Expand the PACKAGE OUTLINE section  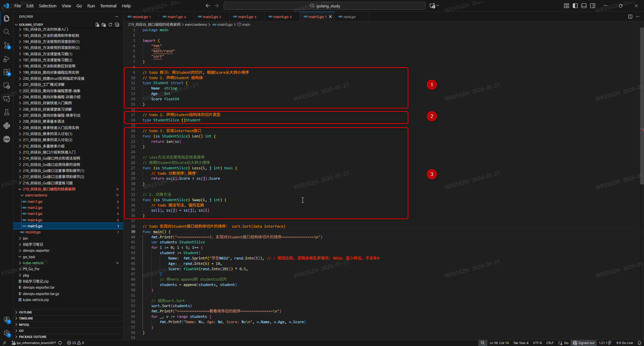point(68,337)
